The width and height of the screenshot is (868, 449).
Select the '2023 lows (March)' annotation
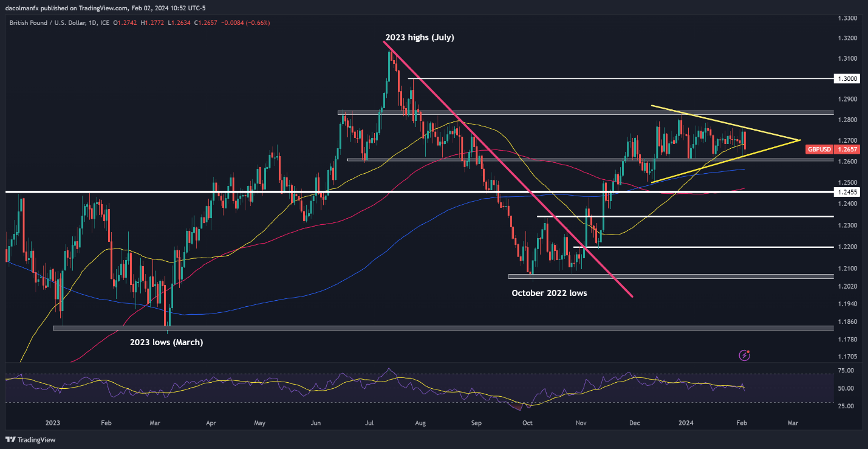[x=166, y=342]
